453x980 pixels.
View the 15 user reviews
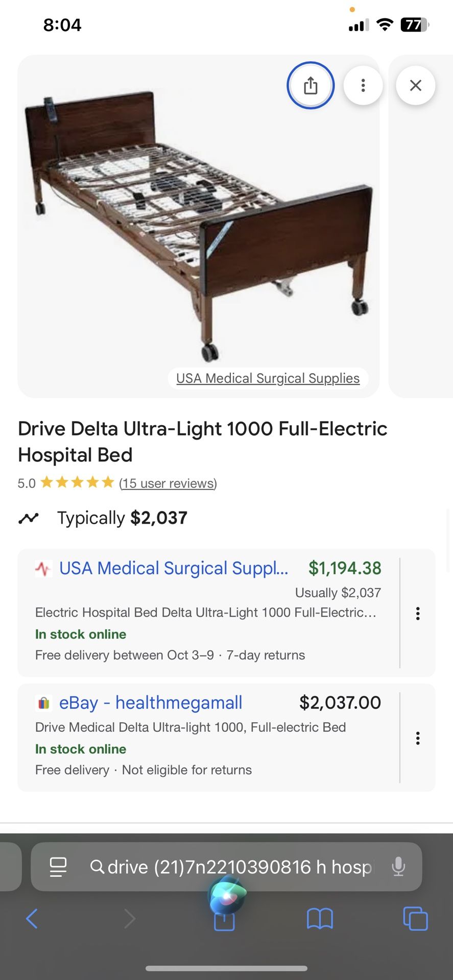(168, 483)
